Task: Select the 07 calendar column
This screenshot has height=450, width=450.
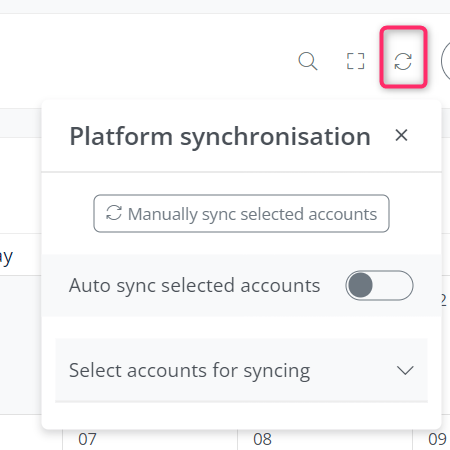Action: (x=87, y=439)
